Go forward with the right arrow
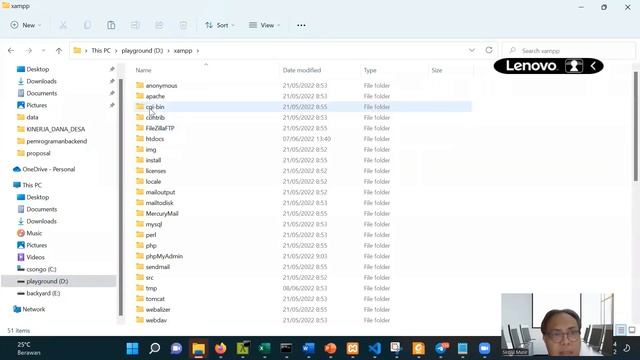Screen dimensions: 640x360 click(x=29, y=51)
